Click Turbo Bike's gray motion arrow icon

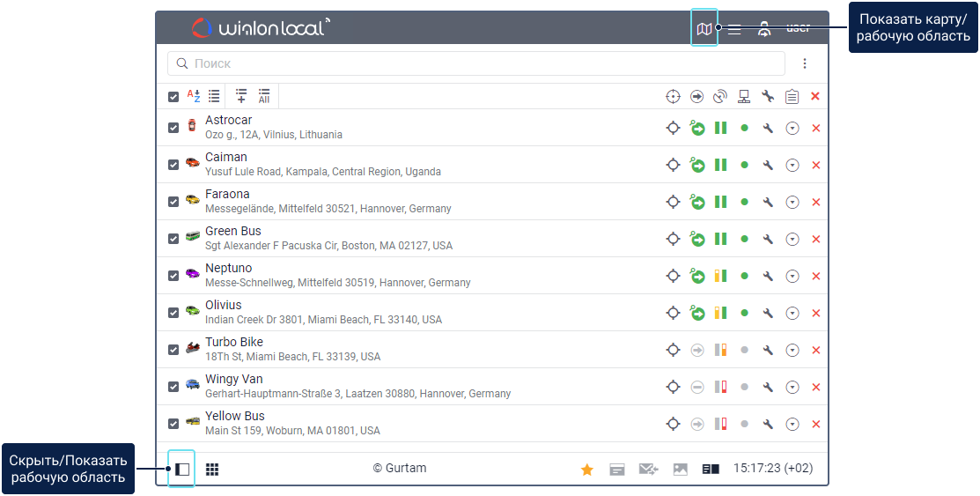pos(696,351)
